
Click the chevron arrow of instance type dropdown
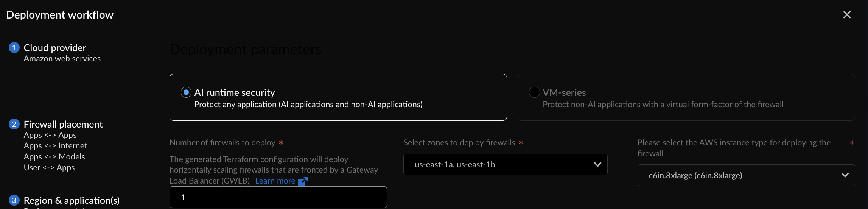pos(845,175)
